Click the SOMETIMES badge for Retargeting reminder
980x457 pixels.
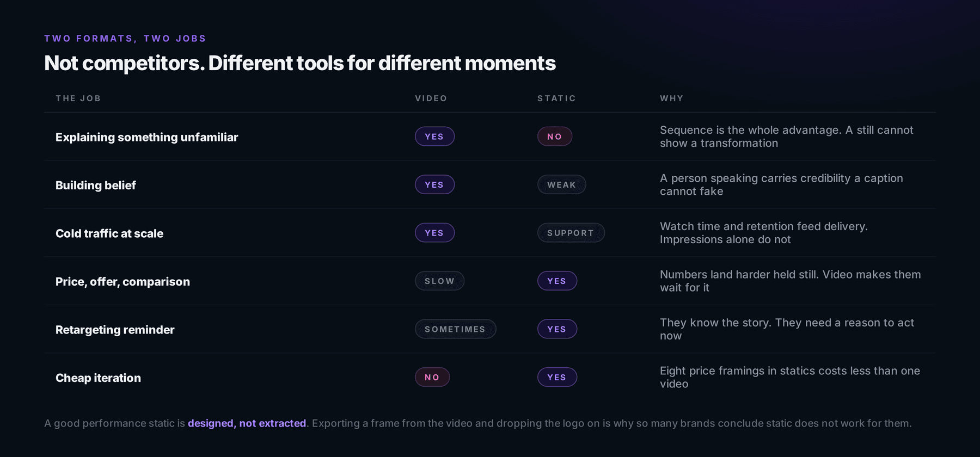pyautogui.click(x=455, y=329)
